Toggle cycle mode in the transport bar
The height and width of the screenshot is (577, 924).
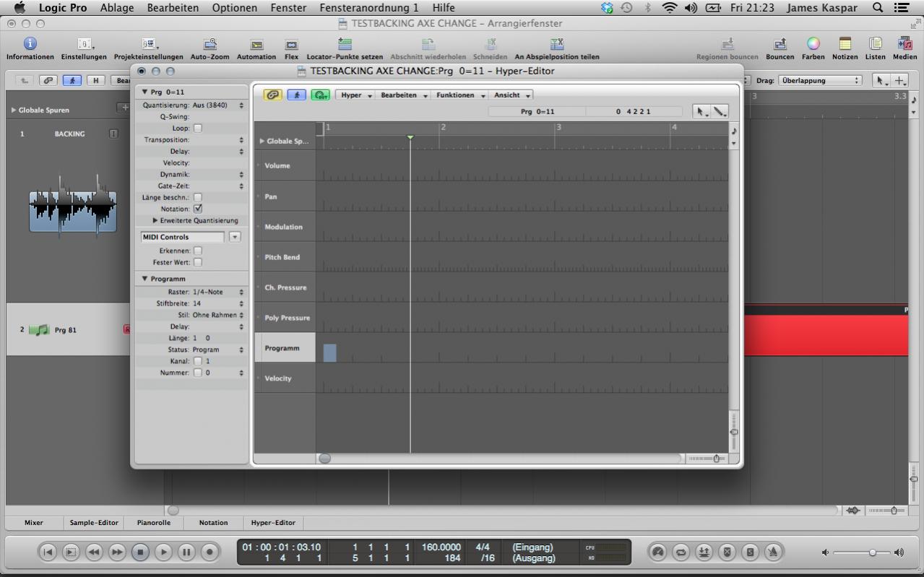tap(681, 552)
